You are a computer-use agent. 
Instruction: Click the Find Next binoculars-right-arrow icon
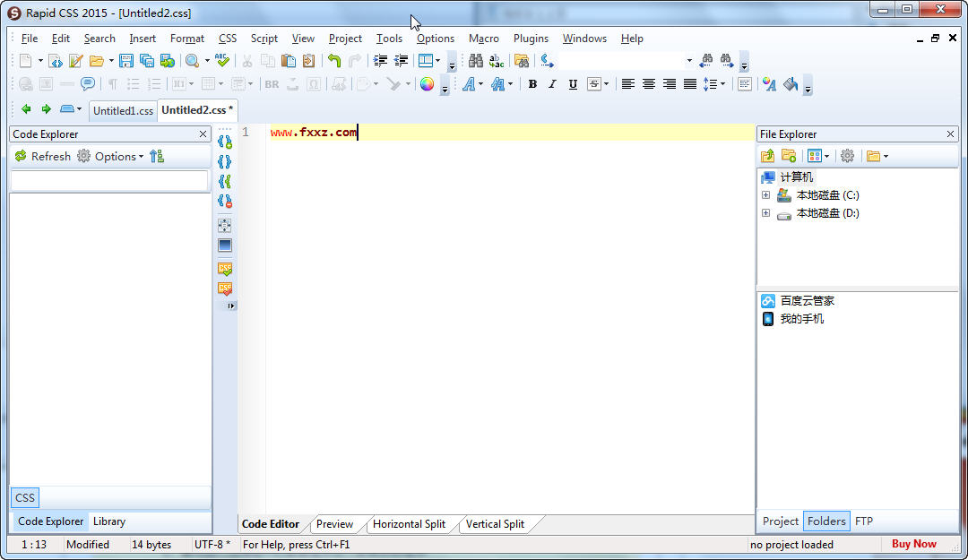click(x=727, y=61)
